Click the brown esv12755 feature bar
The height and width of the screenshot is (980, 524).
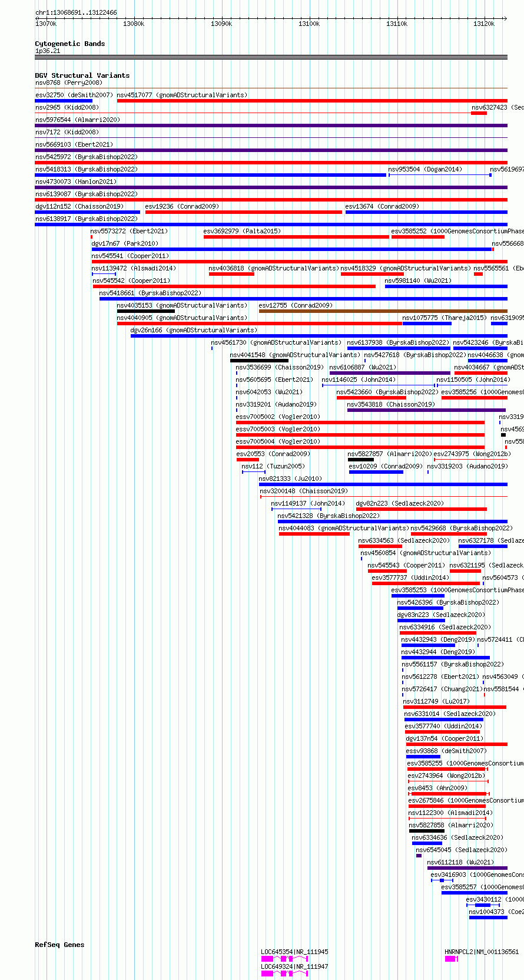[x=383, y=311]
